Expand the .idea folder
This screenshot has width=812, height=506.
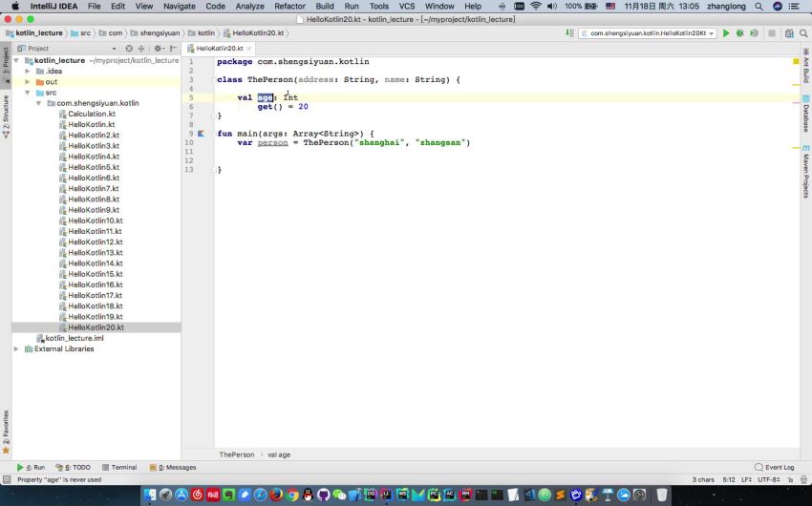(28, 72)
